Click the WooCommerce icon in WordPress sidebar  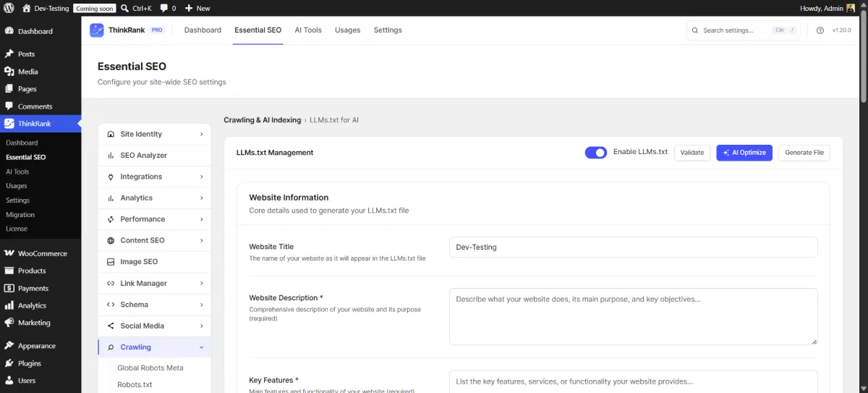pos(9,253)
